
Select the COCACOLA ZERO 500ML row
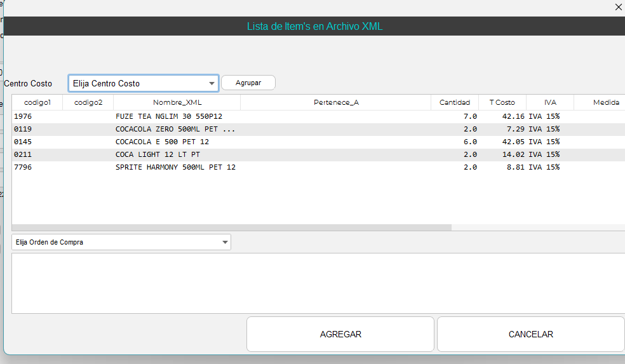[x=175, y=129]
